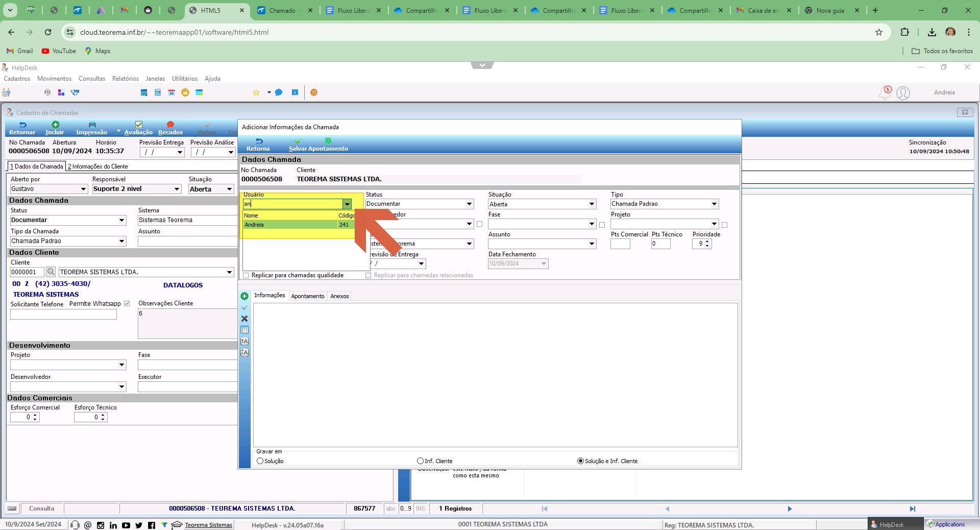Toggle checkbox next to Fase dropdown in dialog

(x=602, y=225)
